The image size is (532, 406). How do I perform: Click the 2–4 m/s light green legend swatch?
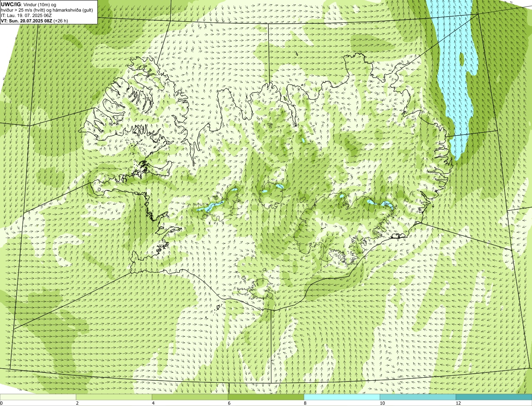click(114, 397)
